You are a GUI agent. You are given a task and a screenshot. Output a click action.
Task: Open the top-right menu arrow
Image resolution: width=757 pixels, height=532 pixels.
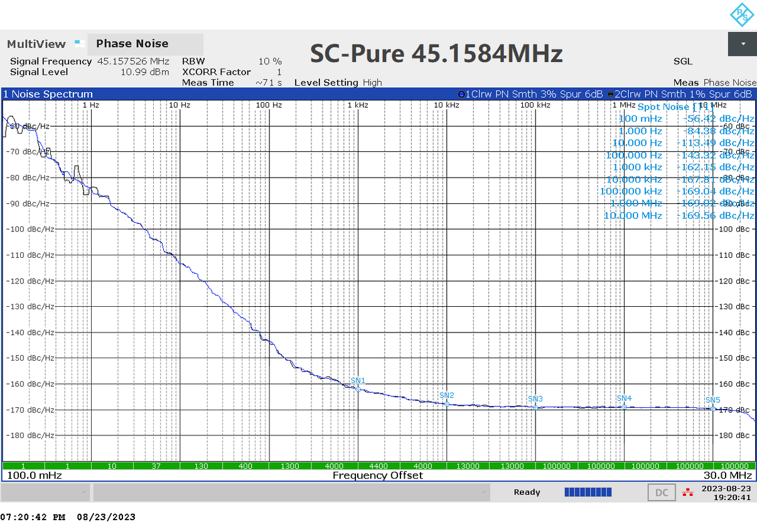pyautogui.click(x=743, y=44)
